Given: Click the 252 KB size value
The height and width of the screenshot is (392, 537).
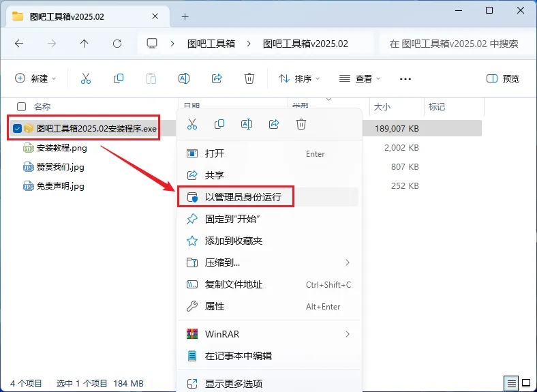Looking at the screenshot, I should (405, 186).
